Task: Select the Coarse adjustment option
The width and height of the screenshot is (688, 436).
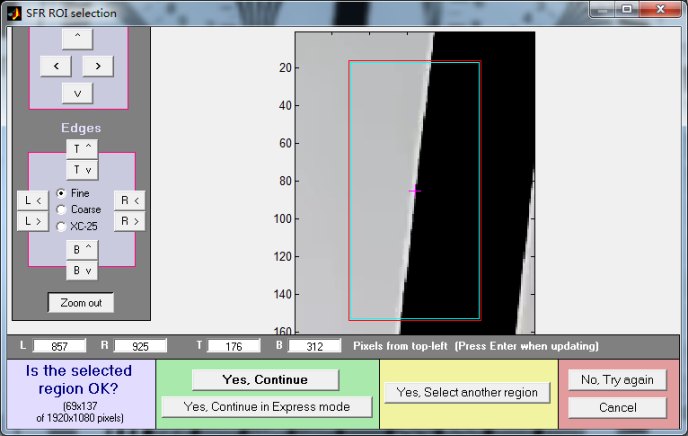Action: click(62, 209)
